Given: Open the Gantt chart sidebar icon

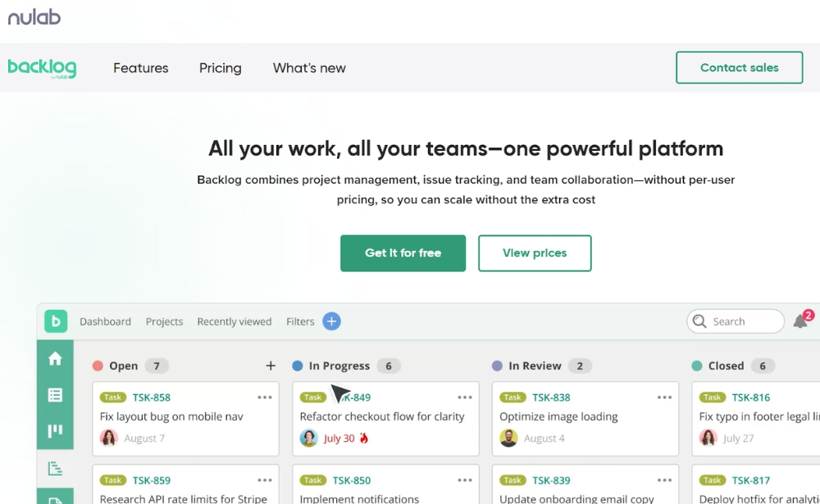Looking at the screenshot, I should [x=55, y=468].
